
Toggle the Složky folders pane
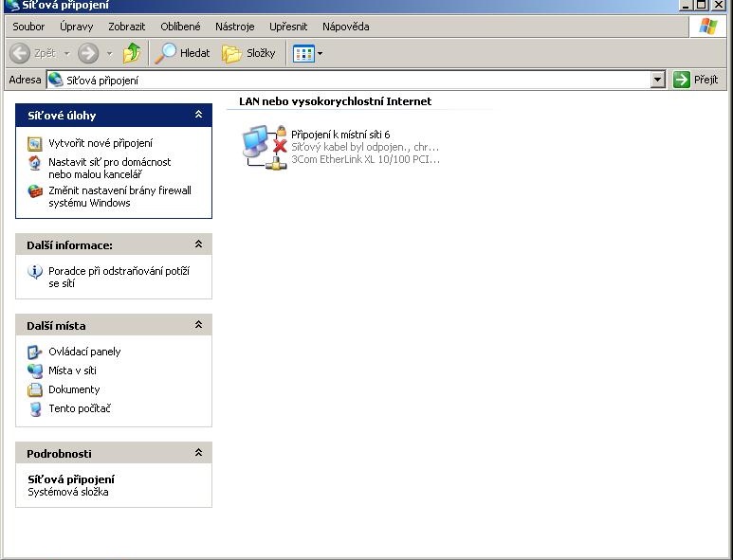[x=248, y=53]
